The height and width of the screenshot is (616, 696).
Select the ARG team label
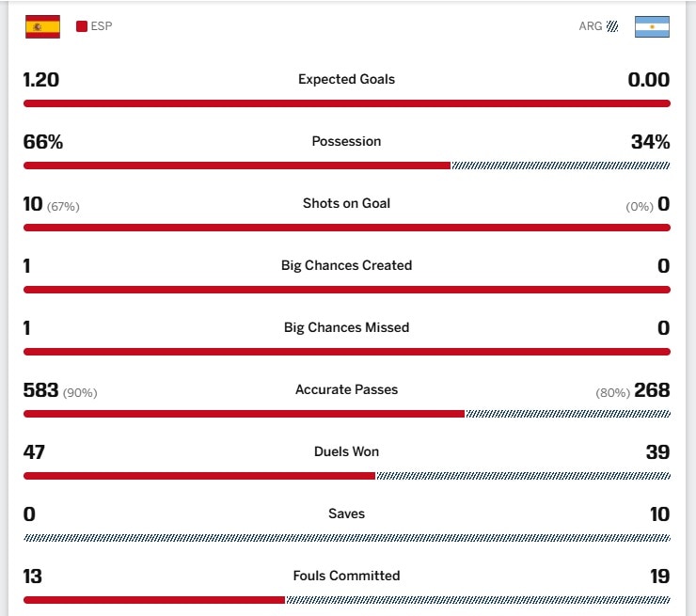[591, 26]
